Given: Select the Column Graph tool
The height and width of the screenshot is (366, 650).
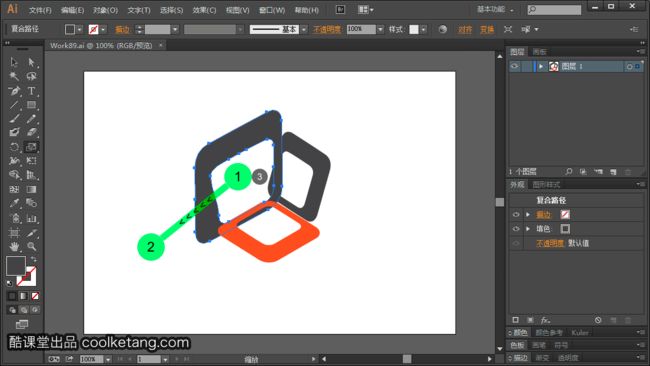Looking at the screenshot, I should click(x=31, y=218).
